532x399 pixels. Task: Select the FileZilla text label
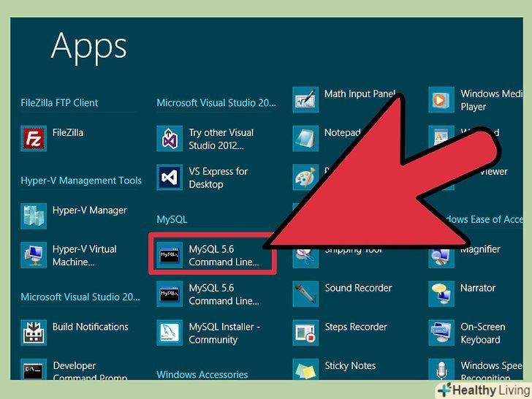[68, 133]
